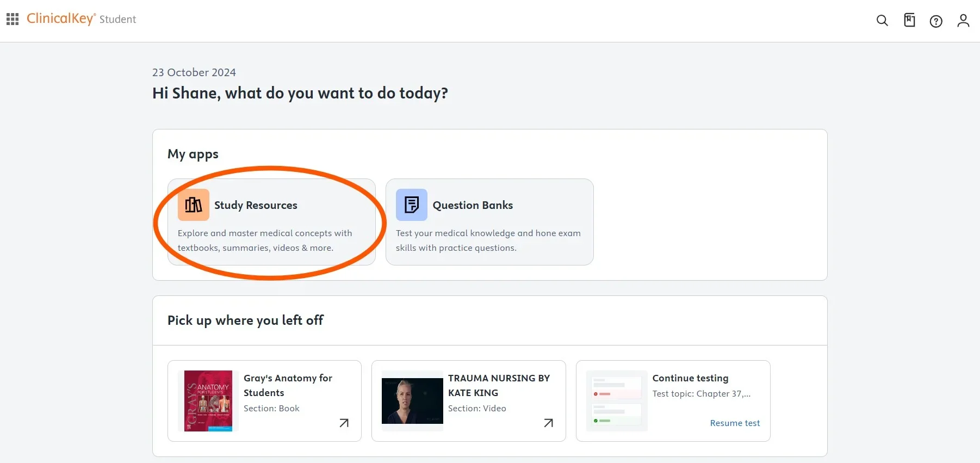Image resolution: width=980 pixels, height=463 pixels.
Task: Click 'Section: Book' text
Action: (271, 408)
